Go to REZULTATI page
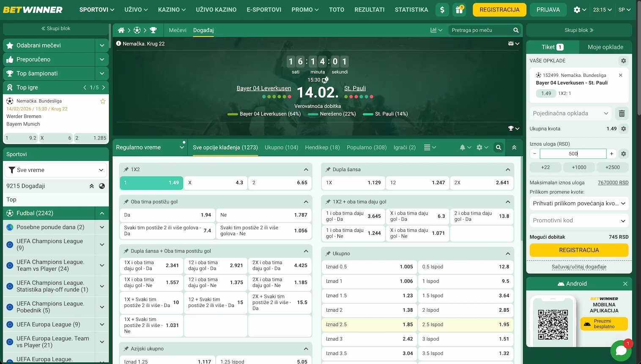641x364 pixels. (370, 10)
